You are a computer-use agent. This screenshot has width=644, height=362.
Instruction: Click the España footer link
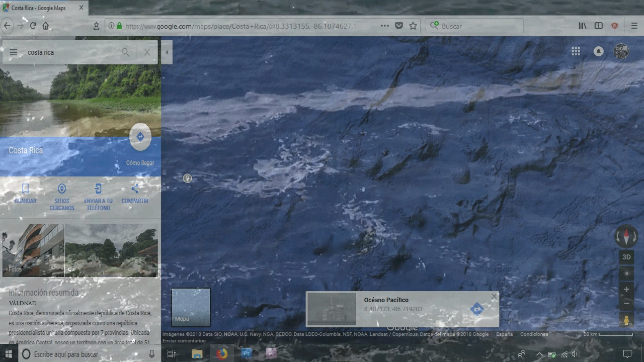[x=505, y=334]
